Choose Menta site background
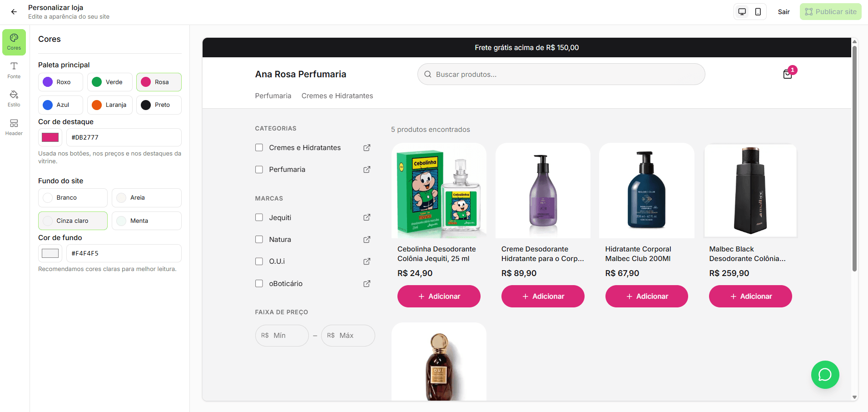868x412 pixels. [x=147, y=221]
